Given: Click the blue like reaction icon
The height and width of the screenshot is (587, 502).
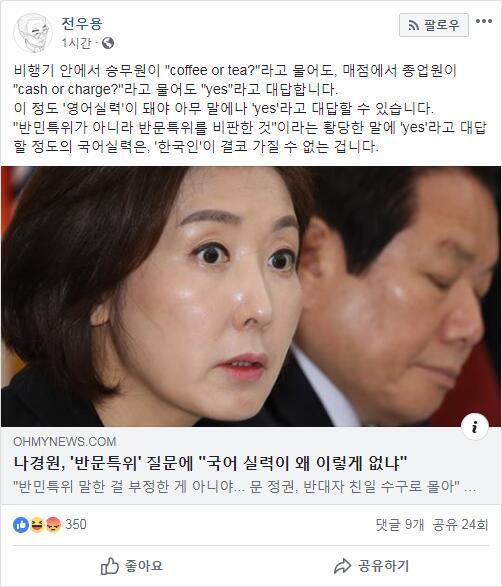Looking at the screenshot, I should click(x=21, y=525).
